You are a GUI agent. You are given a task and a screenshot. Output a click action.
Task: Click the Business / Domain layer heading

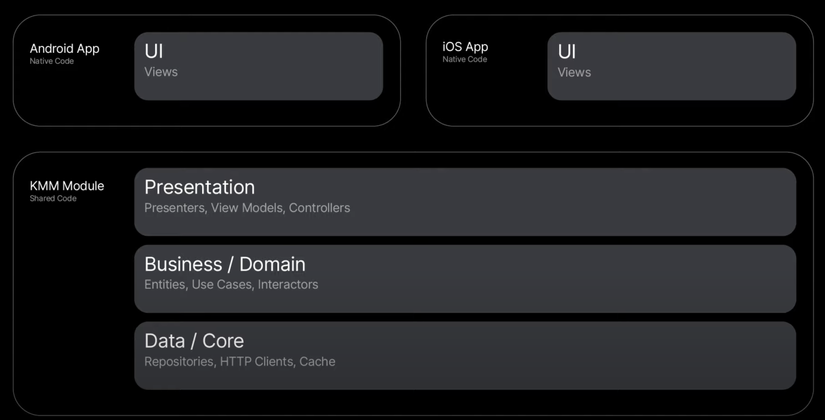[x=225, y=264]
